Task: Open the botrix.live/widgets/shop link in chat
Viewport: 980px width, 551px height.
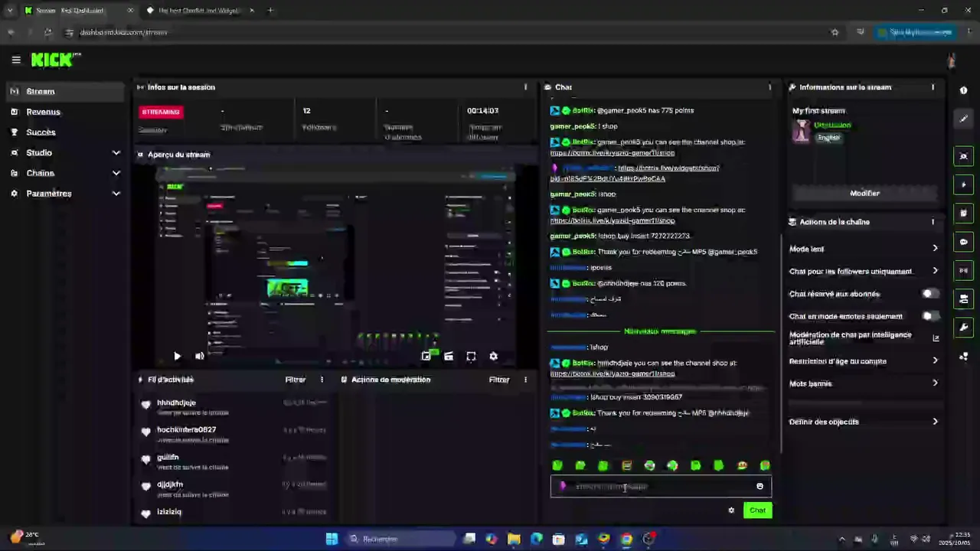Action: point(634,174)
